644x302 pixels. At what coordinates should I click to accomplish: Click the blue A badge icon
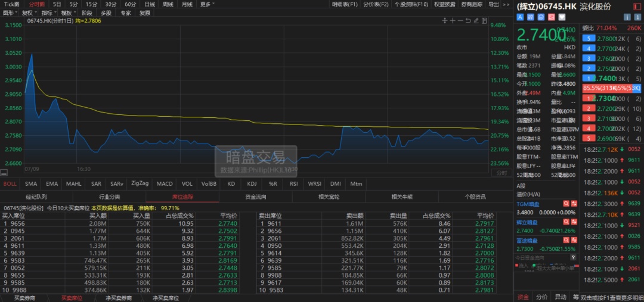point(520,17)
